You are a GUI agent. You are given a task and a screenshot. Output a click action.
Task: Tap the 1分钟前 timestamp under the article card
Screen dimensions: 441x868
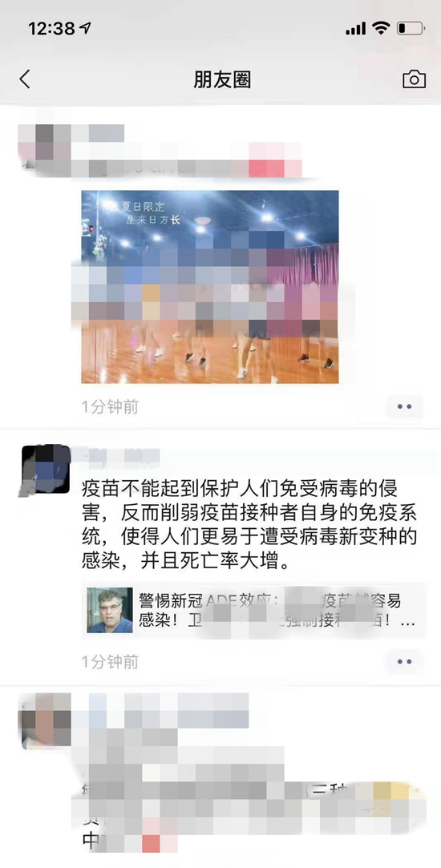(x=110, y=661)
